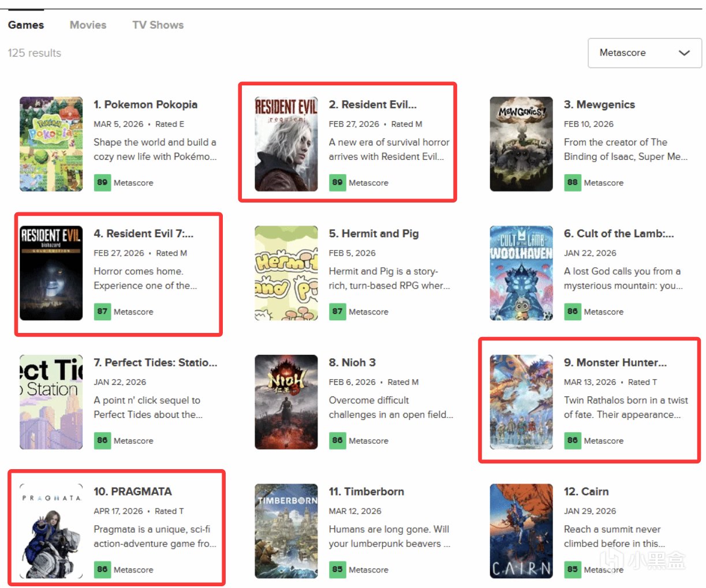Click 'Overcome difficult' description on Nioh 3
Image resolution: width=706 pixels, height=588 pixels.
369,400
